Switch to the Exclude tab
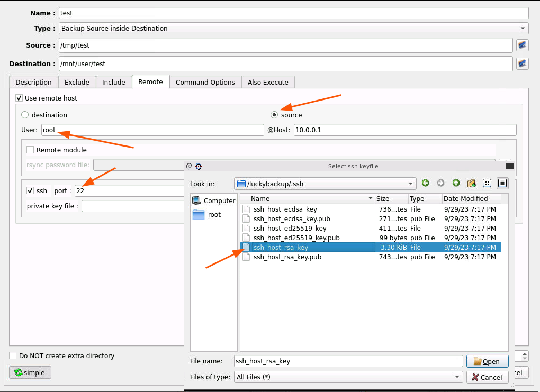 click(x=77, y=82)
